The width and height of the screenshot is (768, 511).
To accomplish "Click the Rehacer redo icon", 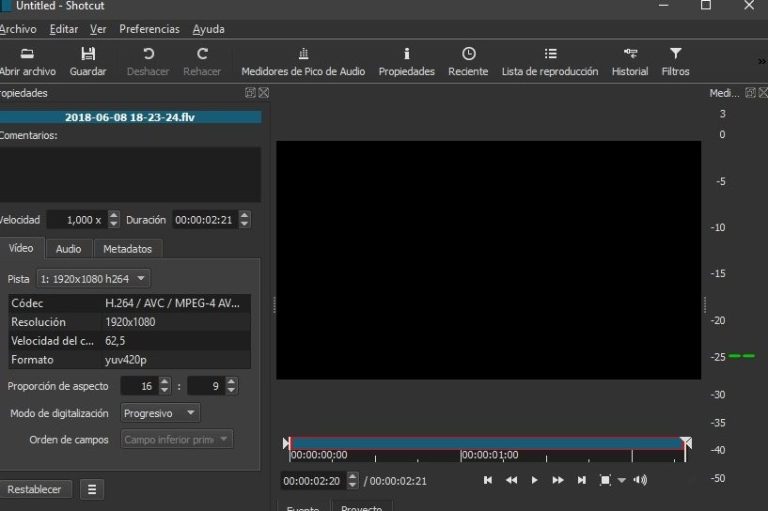I will pyautogui.click(x=202, y=53).
